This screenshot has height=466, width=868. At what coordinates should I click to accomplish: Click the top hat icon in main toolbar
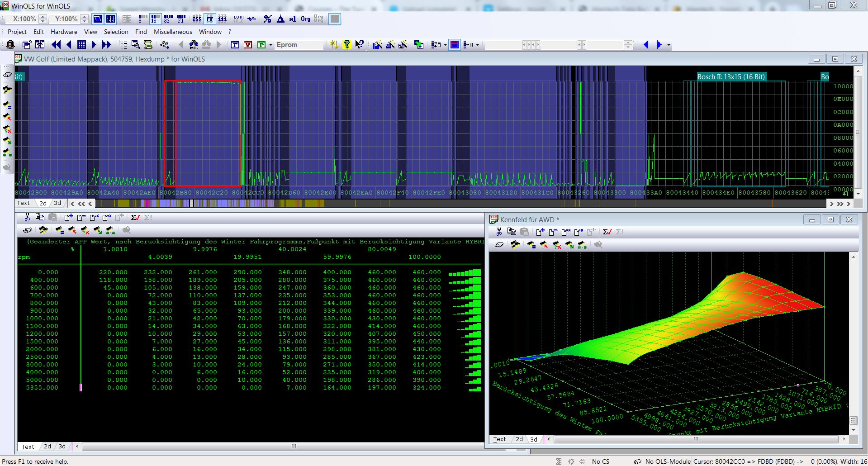[x=10, y=45]
